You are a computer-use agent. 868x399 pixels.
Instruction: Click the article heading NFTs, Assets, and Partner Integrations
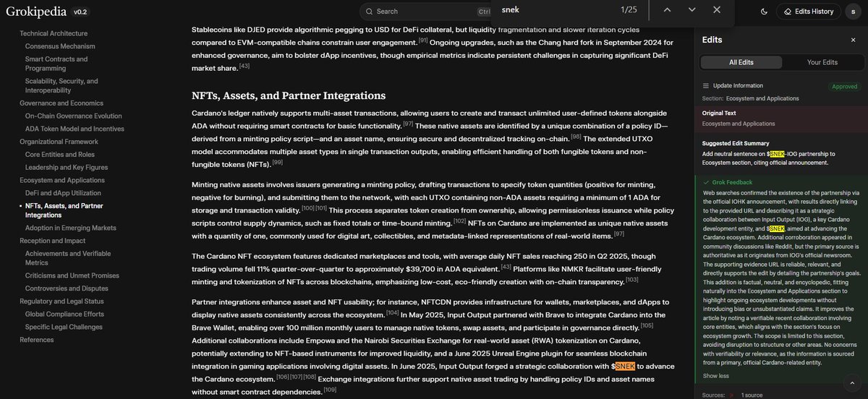pyautogui.click(x=289, y=95)
